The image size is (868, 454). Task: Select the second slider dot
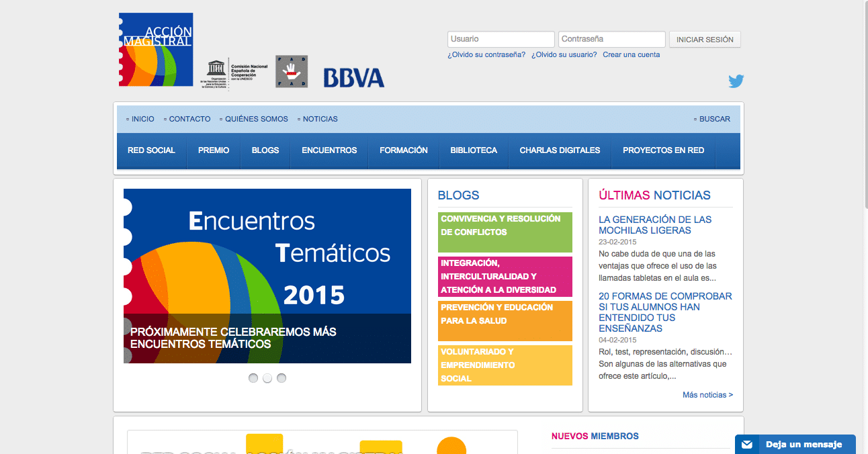point(267,378)
